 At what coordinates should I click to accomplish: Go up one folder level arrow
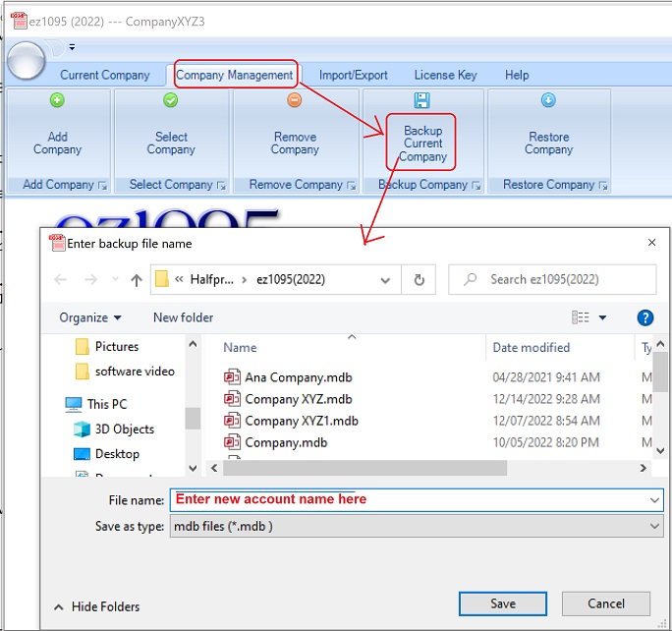coord(136,280)
